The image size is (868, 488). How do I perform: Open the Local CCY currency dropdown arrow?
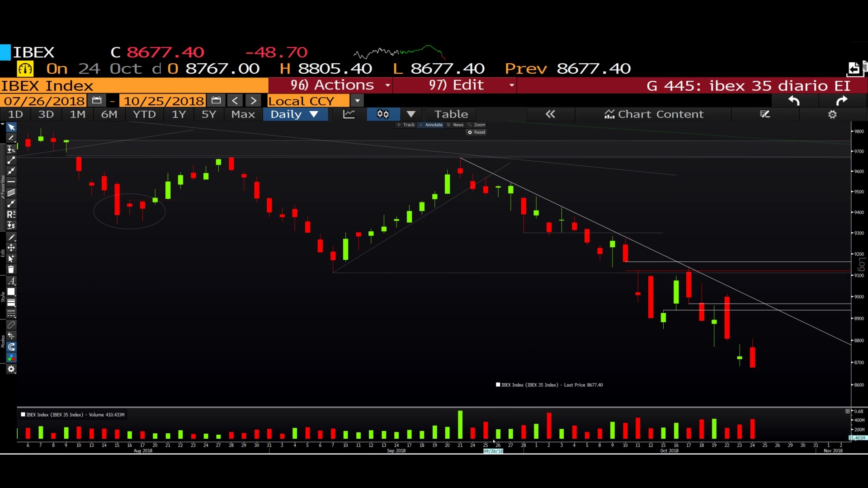(x=357, y=101)
